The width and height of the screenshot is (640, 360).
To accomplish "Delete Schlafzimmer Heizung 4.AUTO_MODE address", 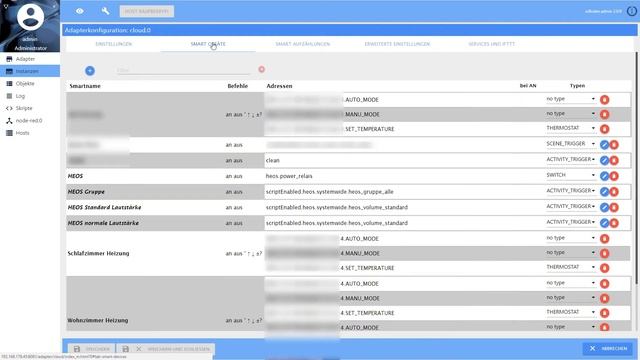I will (604, 239).
